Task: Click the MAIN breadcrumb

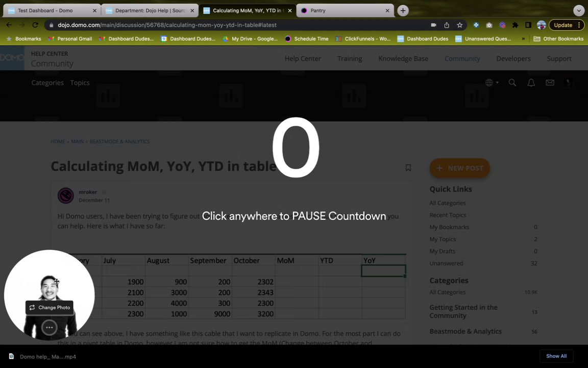Action: coord(77,142)
